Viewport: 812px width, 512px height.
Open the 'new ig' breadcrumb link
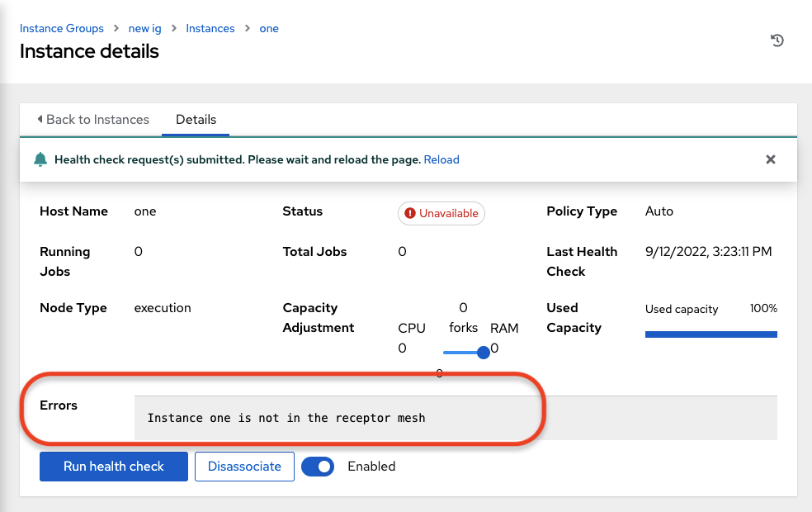pyautogui.click(x=144, y=28)
